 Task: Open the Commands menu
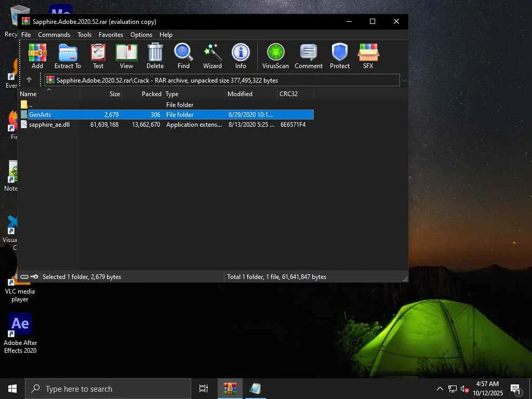[x=54, y=35]
